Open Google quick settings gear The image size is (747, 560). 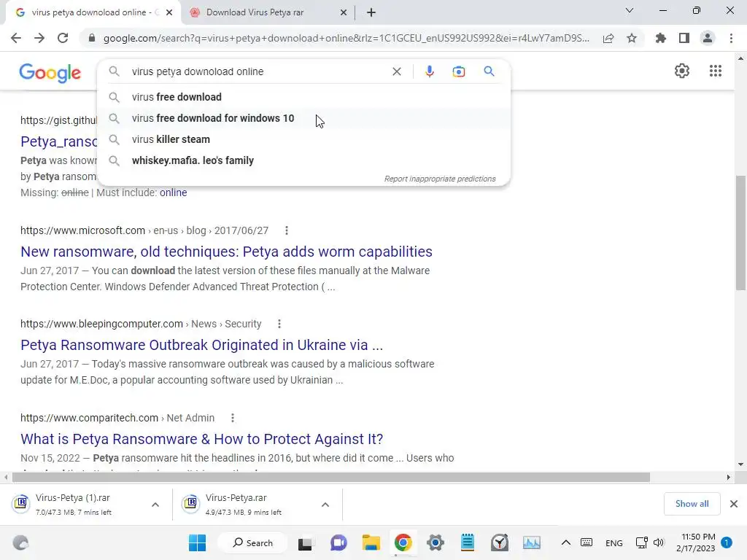point(682,71)
